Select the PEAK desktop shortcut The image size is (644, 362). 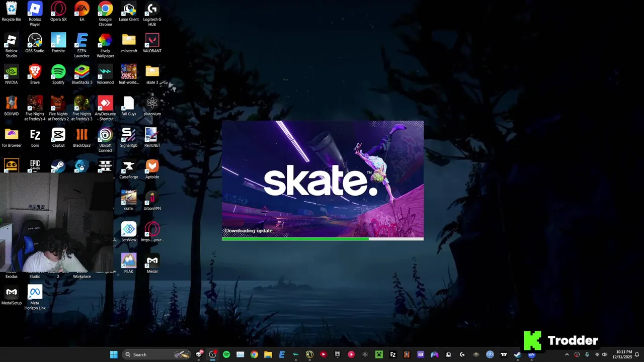(129, 263)
